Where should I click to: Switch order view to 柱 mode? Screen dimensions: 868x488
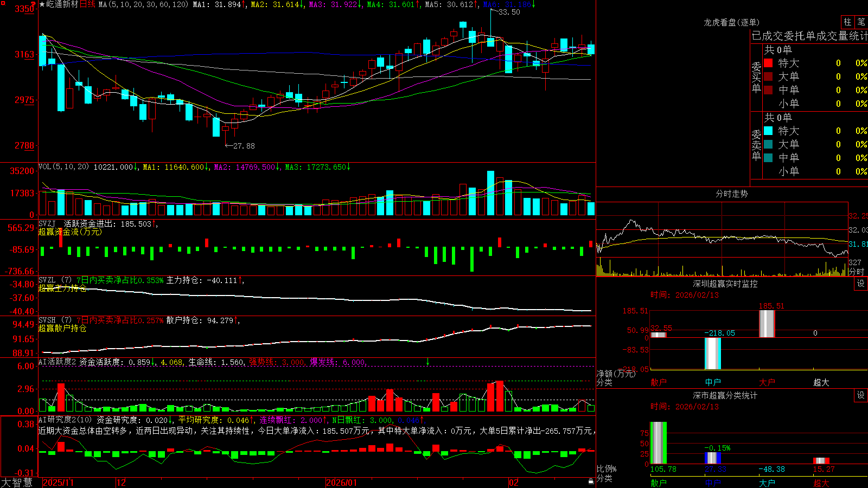point(847,22)
